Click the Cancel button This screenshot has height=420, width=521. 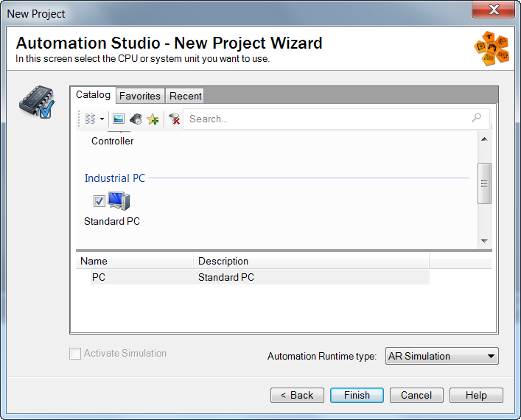[416, 396]
